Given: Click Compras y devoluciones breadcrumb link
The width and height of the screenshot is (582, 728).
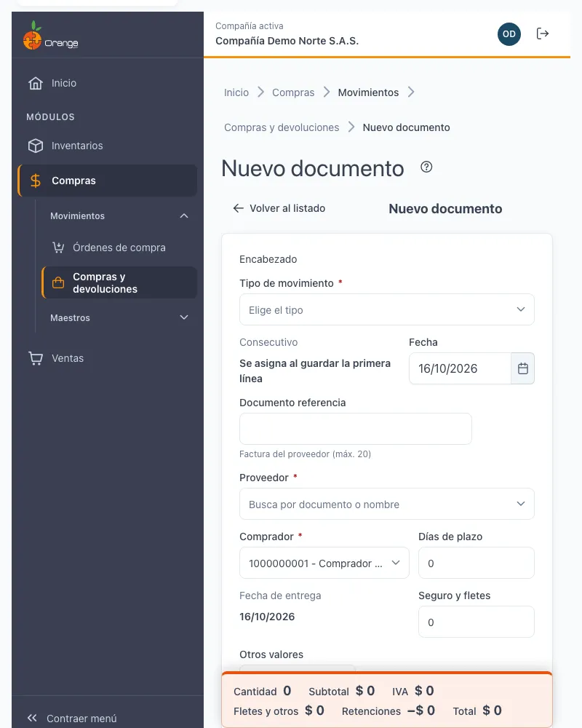Looking at the screenshot, I should click(282, 127).
